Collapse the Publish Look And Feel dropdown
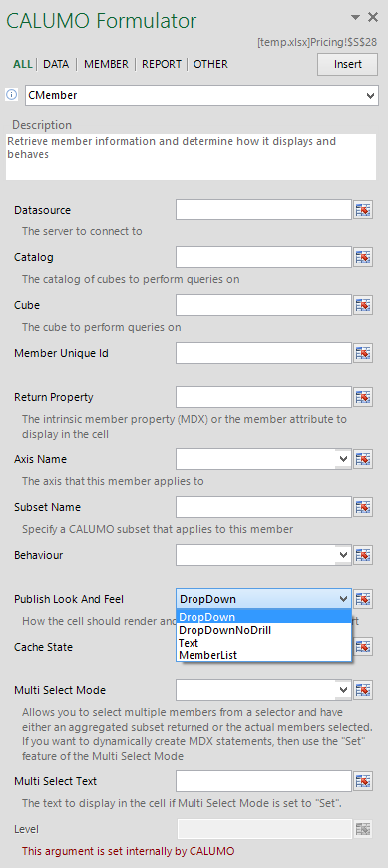This screenshot has height=868, width=388. click(344, 599)
